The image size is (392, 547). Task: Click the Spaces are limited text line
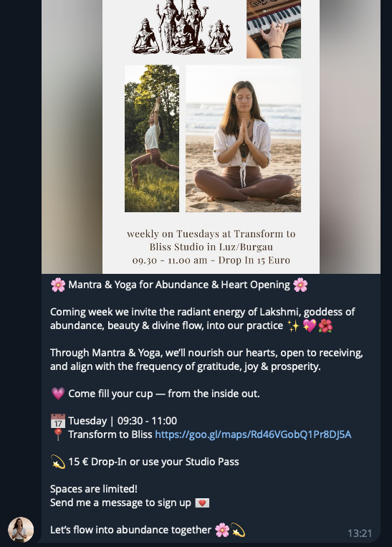(x=94, y=489)
